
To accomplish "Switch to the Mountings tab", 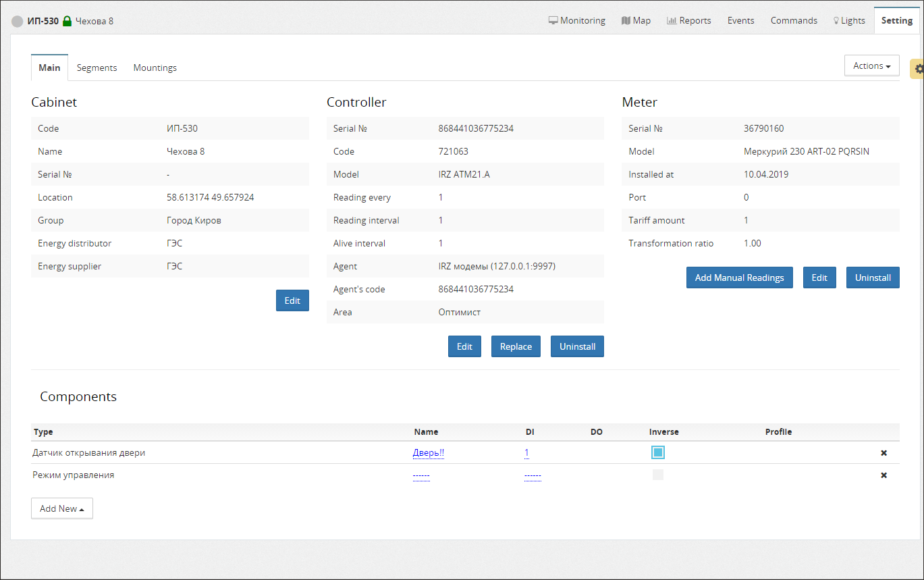I will point(155,68).
